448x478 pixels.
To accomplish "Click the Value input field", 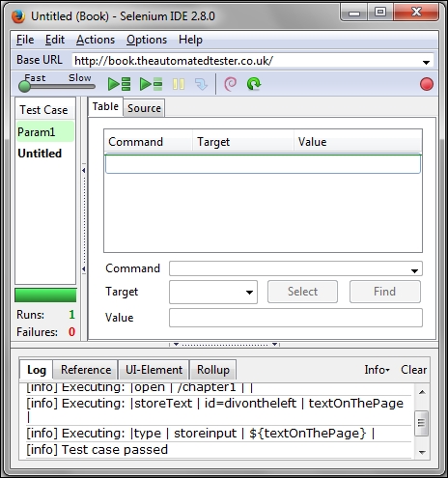I will click(x=295, y=318).
